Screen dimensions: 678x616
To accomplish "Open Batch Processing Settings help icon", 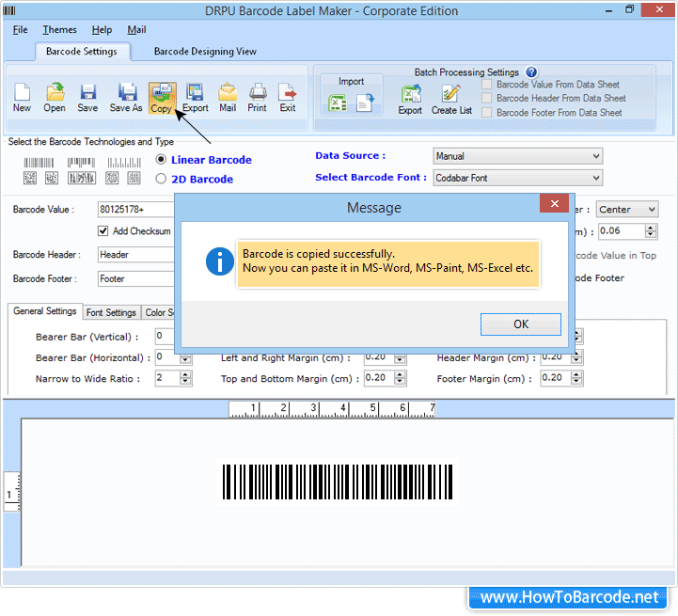I will point(531,71).
